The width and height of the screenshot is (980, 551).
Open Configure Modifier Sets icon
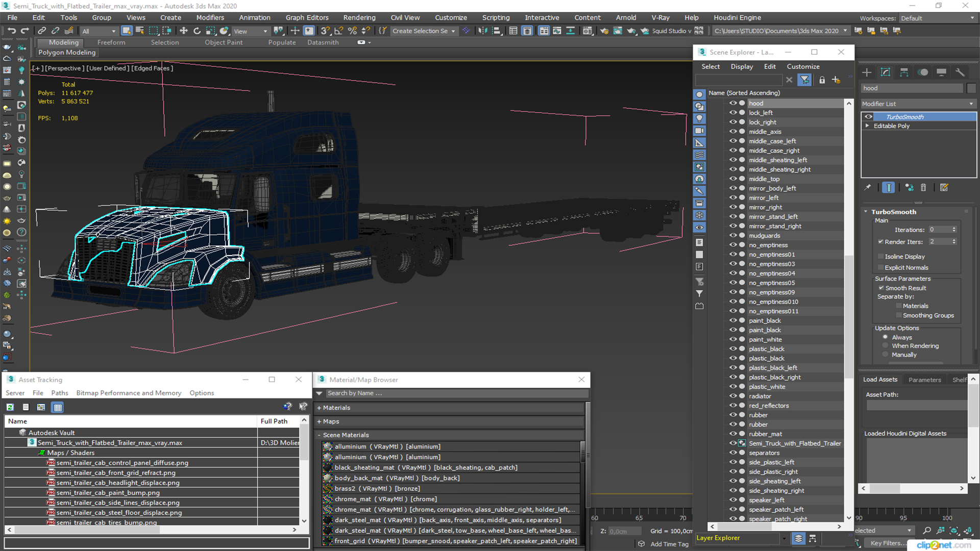[944, 188]
